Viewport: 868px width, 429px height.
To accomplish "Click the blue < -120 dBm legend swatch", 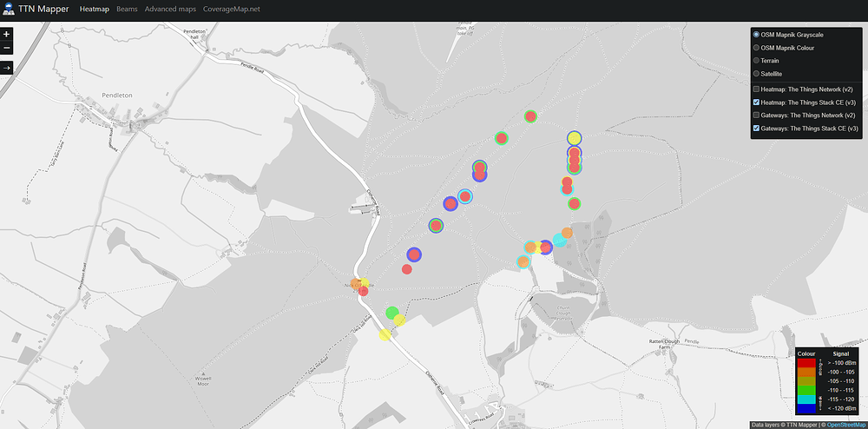I will [x=806, y=408].
